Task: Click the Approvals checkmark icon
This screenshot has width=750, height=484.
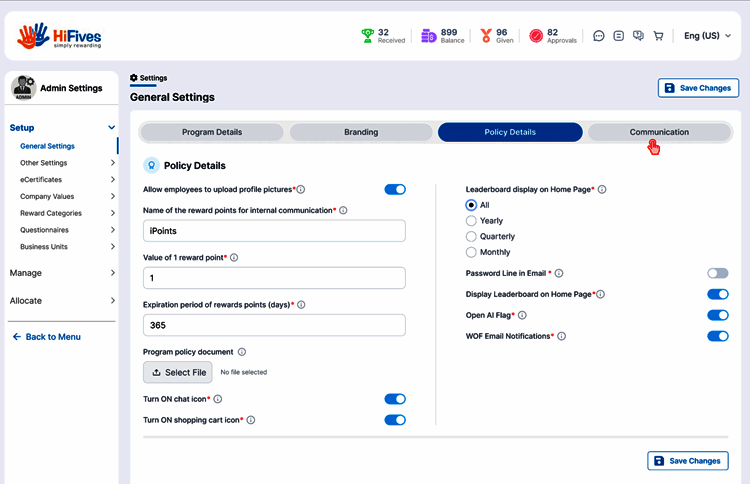Action: click(x=536, y=36)
